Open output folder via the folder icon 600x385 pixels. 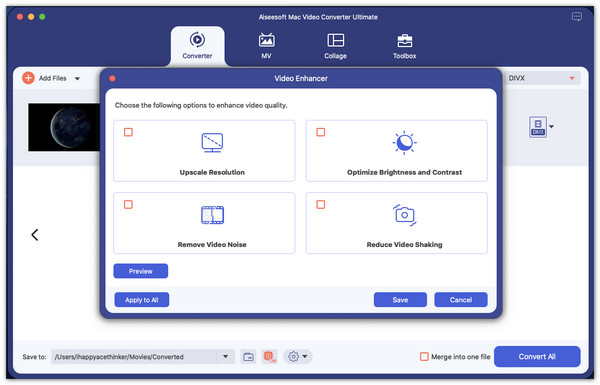(248, 357)
